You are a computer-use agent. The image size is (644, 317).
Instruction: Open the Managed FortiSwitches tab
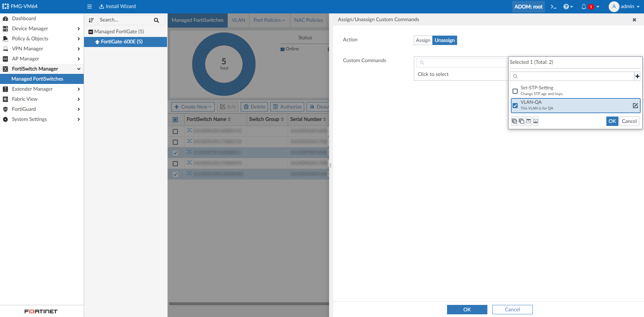pos(197,20)
